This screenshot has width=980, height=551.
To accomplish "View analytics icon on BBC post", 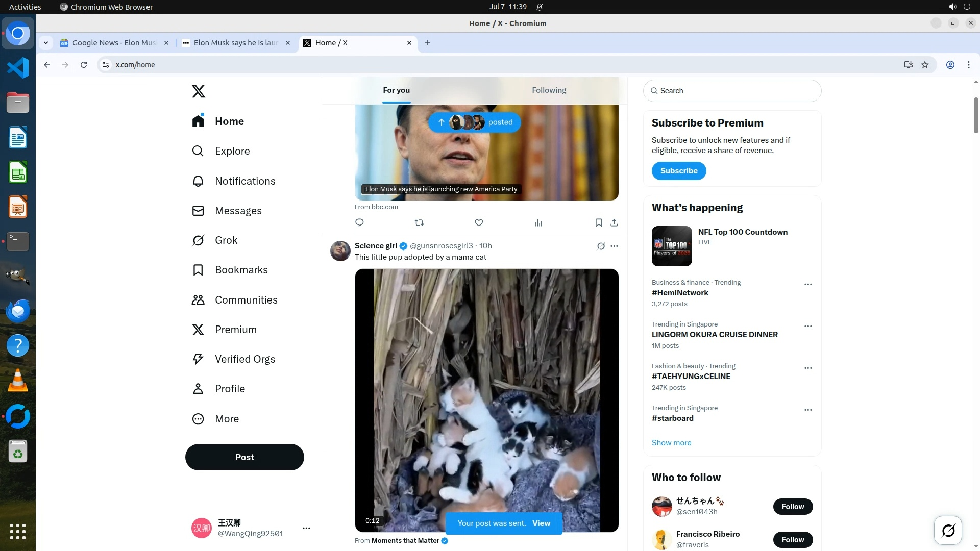I will (x=538, y=222).
